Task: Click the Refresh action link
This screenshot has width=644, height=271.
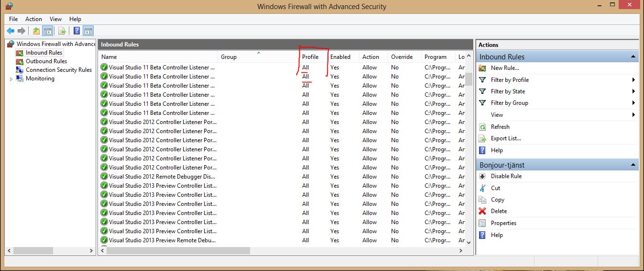Action: (x=500, y=127)
